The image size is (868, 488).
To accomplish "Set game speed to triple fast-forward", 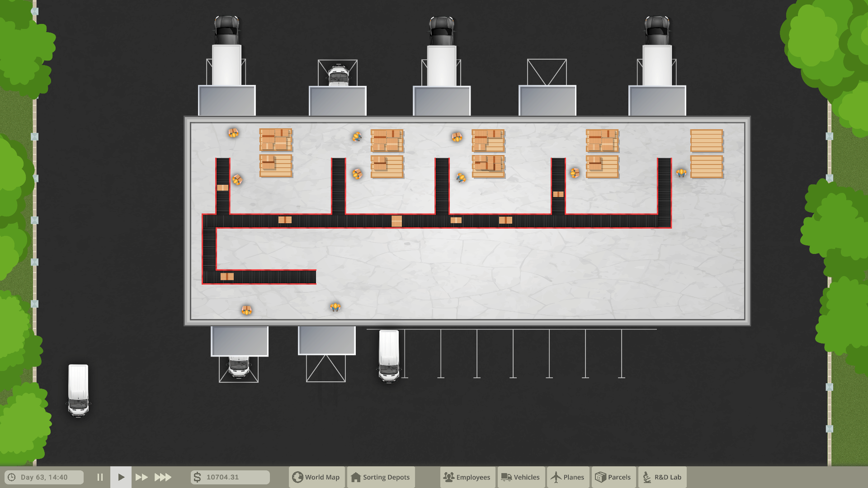I will point(163,477).
